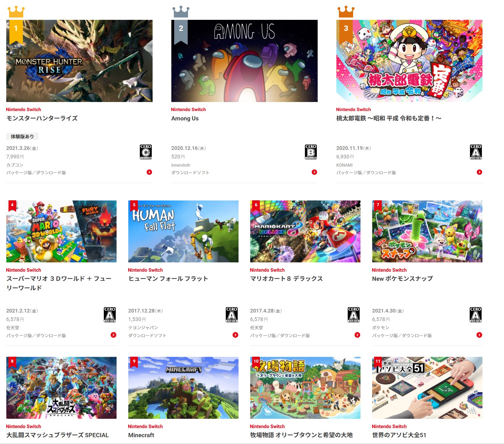Click red arrow for Human Fall Flat
The height and width of the screenshot is (444, 504).
235,335
